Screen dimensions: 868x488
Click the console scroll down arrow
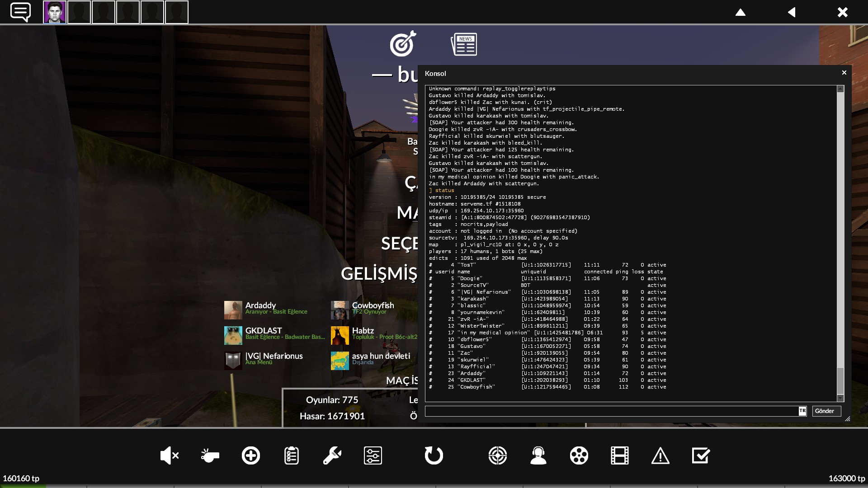[x=840, y=398]
